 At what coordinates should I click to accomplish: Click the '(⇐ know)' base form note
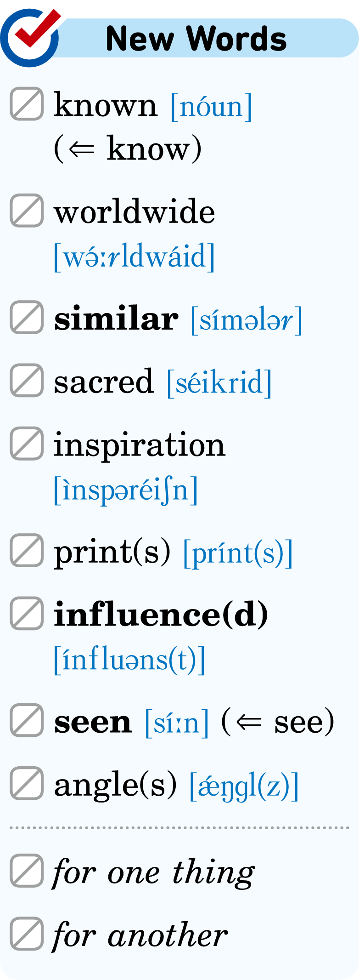tap(128, 148)
